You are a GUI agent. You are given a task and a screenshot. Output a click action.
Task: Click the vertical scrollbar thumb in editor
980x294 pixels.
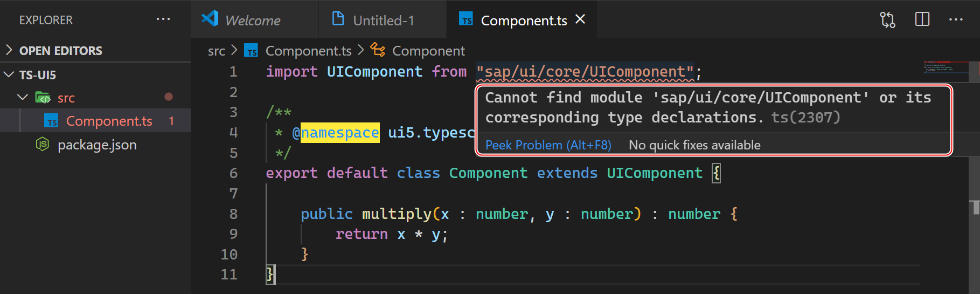(975, 208)
